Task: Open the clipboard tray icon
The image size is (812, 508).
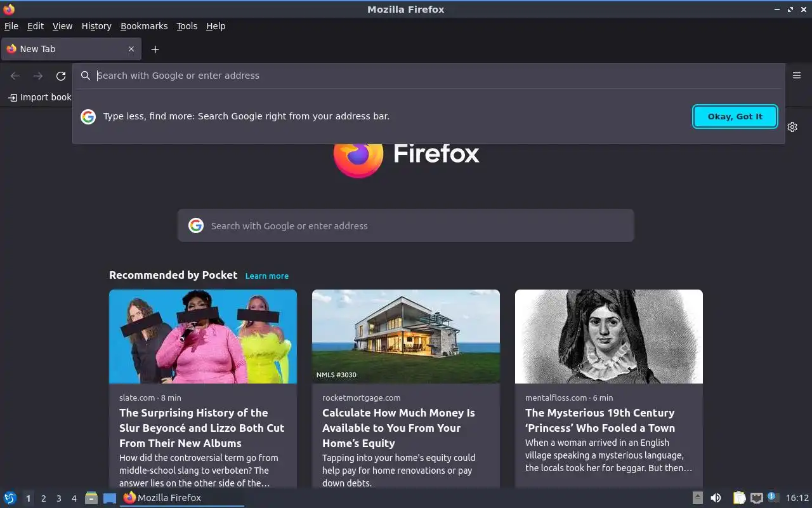Action: click(x=739, y=498)
